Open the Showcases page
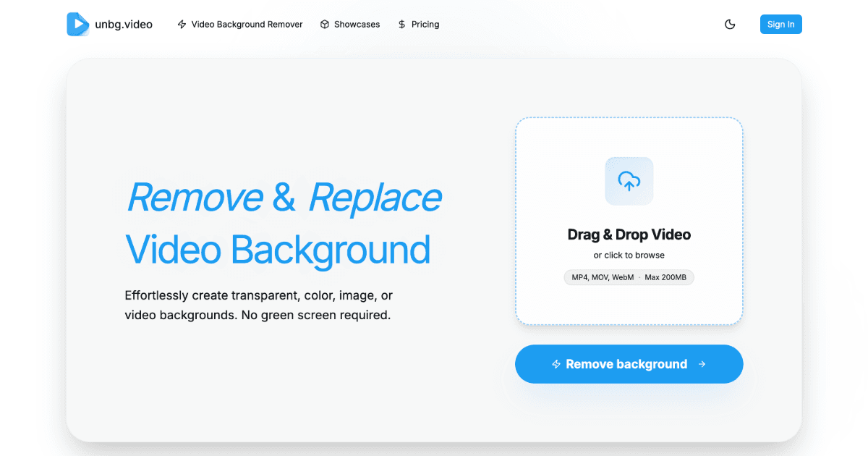This screenshot has height=456, width=868. (350, 25)
